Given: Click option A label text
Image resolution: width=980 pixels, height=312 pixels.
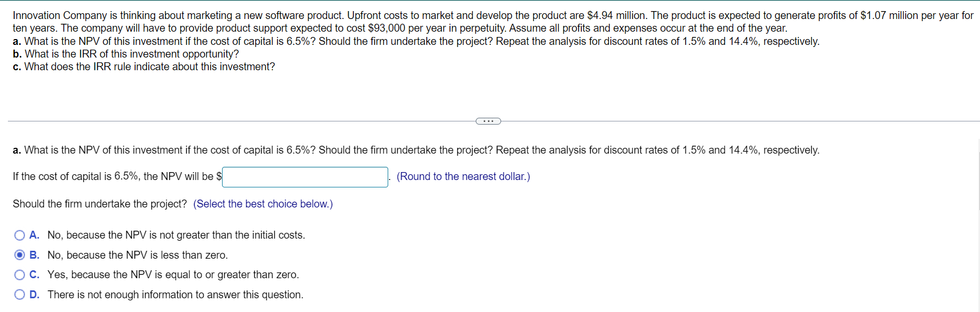Looking at the screenshot, I should point(176,235).
